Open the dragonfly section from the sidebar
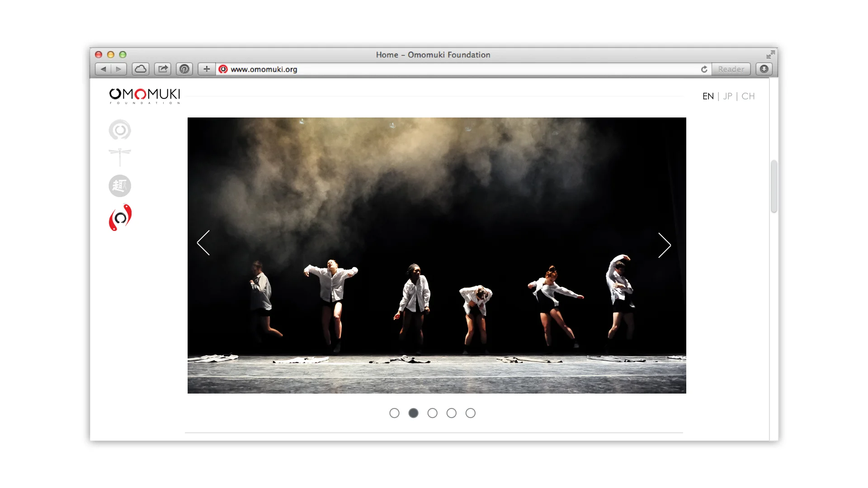Viewport: 868px width, 488px height. coord(120,157)
